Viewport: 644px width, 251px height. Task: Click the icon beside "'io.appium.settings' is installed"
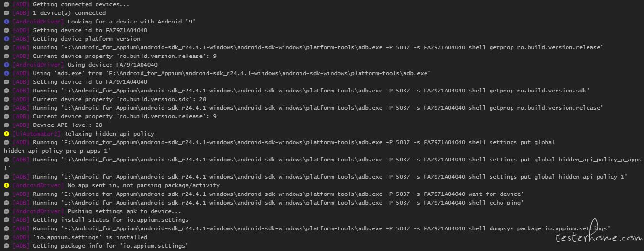click(6, 237)
